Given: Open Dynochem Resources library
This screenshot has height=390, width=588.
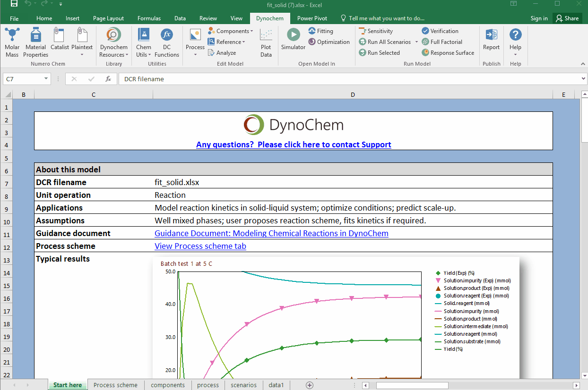Looking at the screenshot, I should click(x=114, y=42).
